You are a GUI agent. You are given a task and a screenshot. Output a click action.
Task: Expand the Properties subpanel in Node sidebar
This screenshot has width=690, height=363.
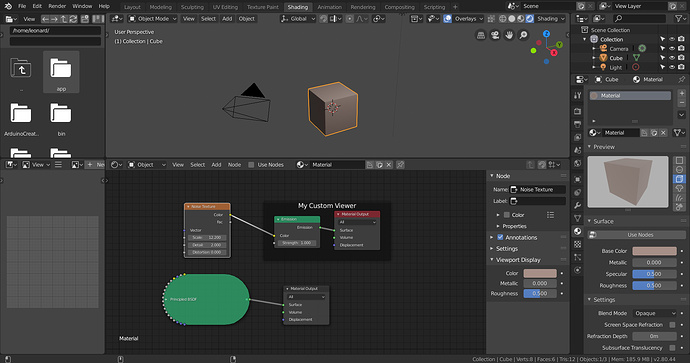[498, 226]
